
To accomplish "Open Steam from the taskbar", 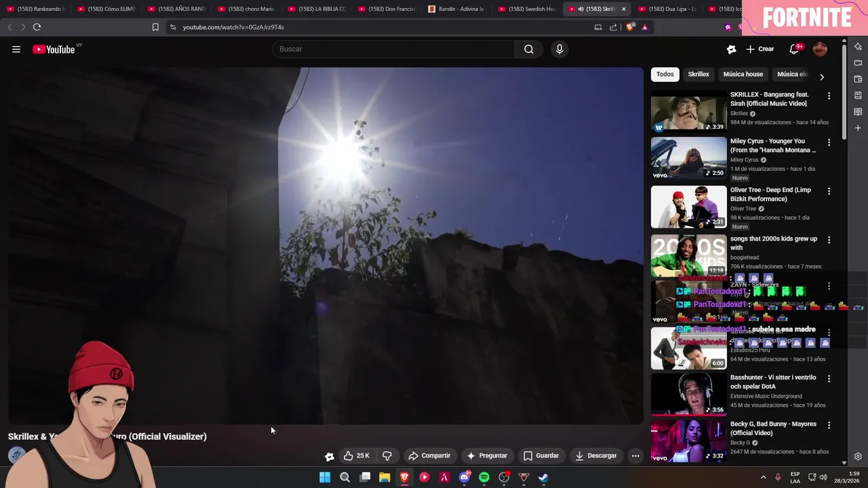I will click(x=544, y=477).
